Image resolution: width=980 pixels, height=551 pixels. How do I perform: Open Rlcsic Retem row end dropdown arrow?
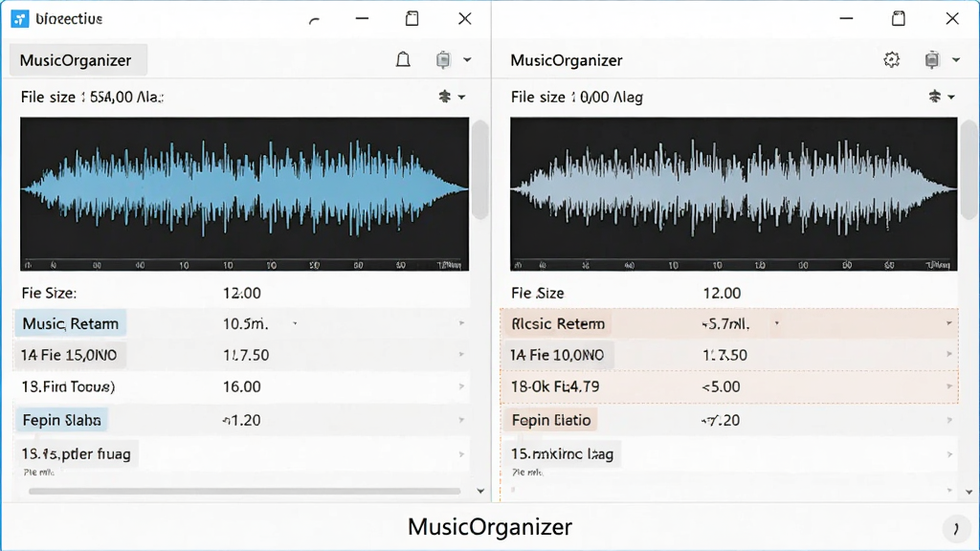click(948, 323)
